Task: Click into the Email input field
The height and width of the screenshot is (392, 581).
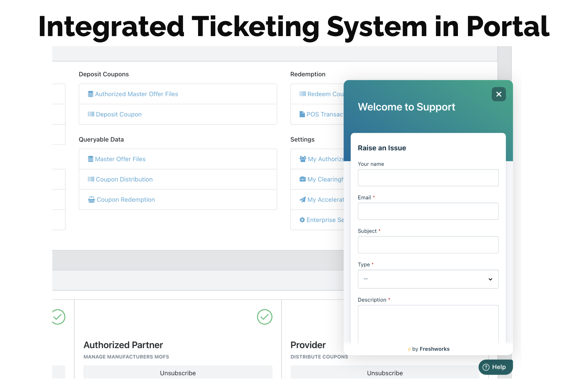Action: click(x=428, y=211)
